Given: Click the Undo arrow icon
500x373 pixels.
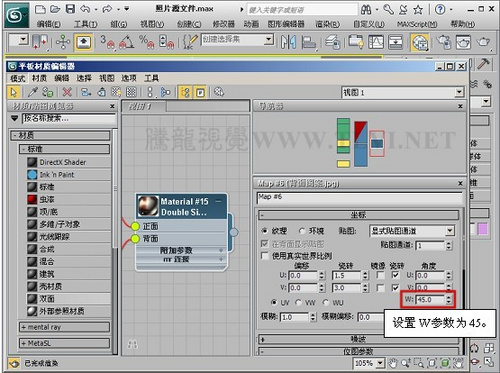Looking at the screenshot, I should click(x=85, y=9).
